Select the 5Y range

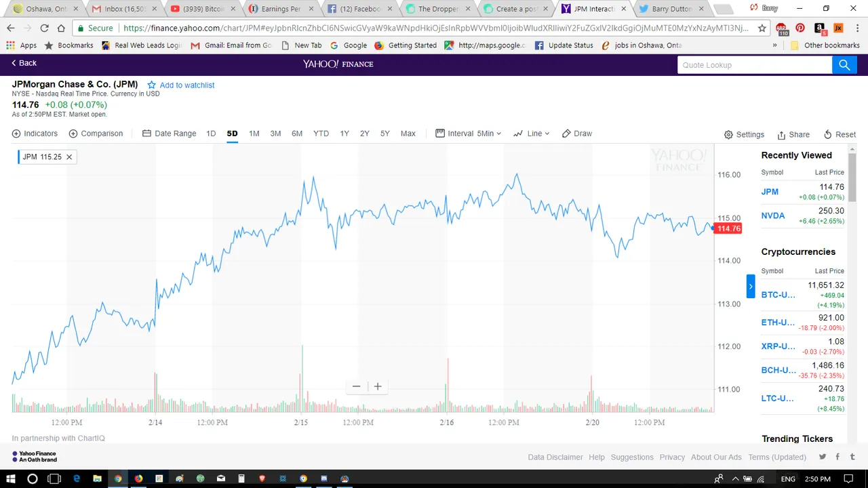tap(384, 134)
